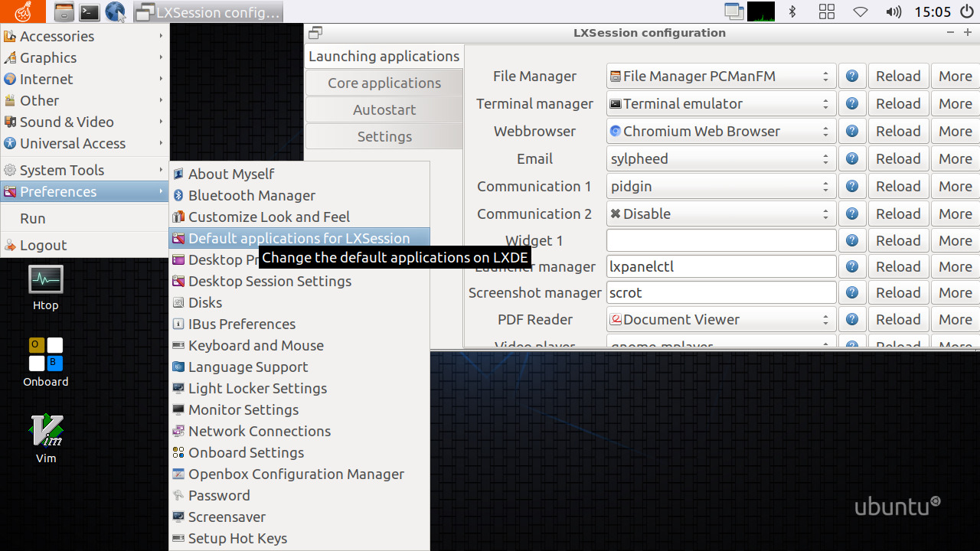980x551 pixels.
Task: Choose Logout from the start menu
Action: pyautogui.click(x=84, y=245)
